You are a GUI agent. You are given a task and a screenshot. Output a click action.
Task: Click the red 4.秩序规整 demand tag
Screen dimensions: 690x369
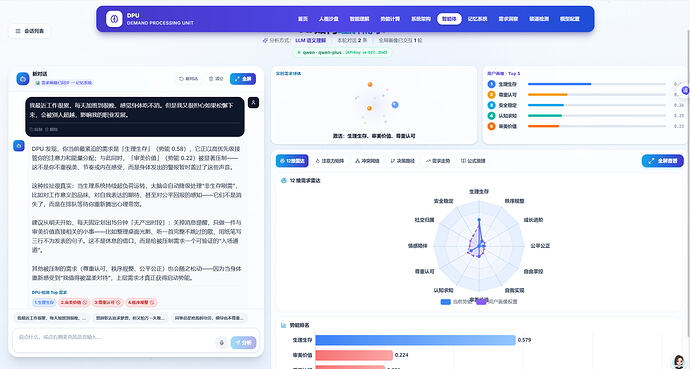click(141, 302)
